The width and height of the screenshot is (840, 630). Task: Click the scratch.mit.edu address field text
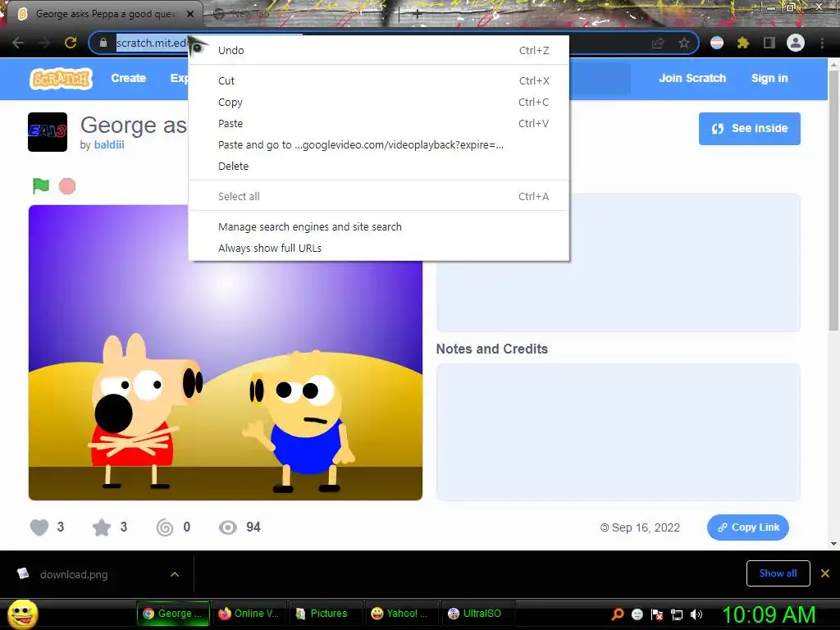pos(152,43)
